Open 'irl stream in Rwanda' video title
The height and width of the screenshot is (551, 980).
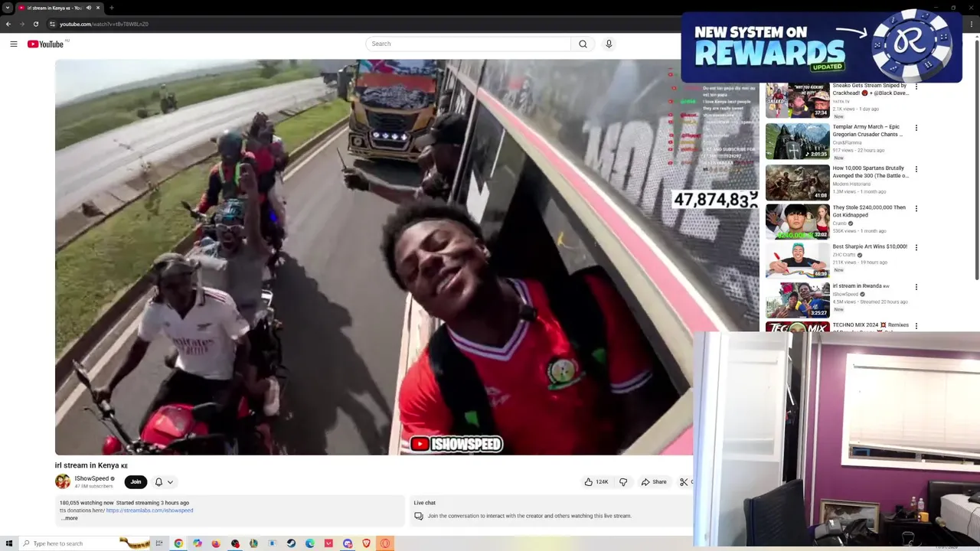click(861, 286)
